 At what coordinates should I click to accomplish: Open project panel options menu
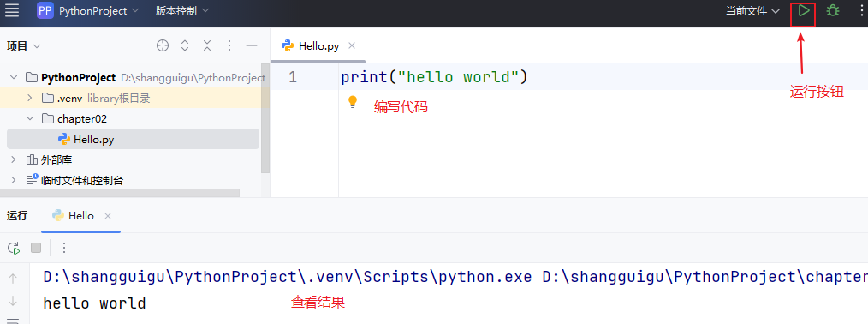(229, 46)
